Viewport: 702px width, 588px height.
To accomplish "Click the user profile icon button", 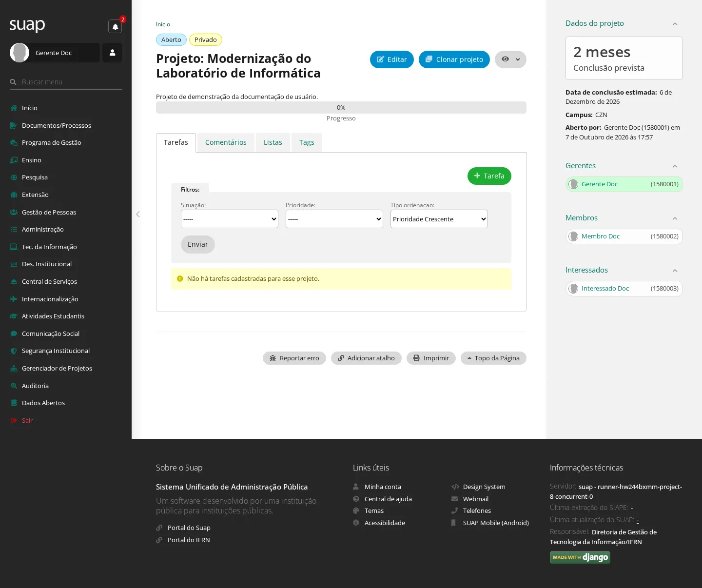I will pyautogui.click(x=112, y=53).
